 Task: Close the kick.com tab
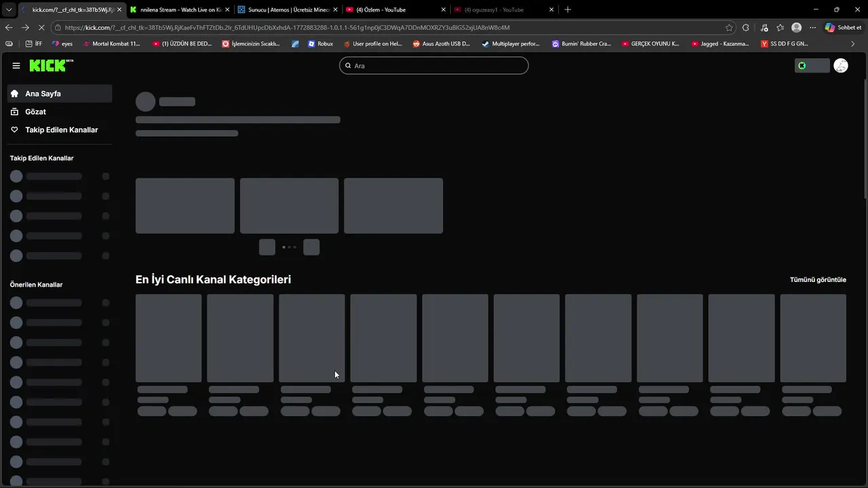[x=119, y=9]
